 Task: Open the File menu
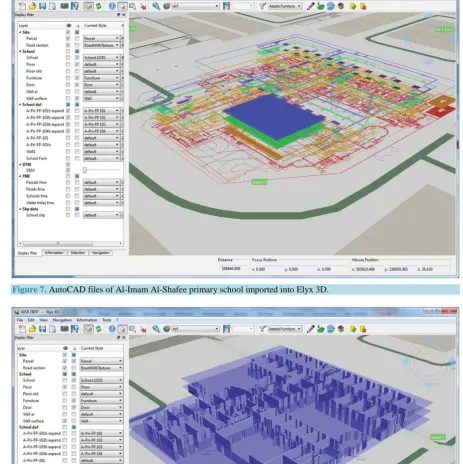pyautogui.click(x=20, y=320)
